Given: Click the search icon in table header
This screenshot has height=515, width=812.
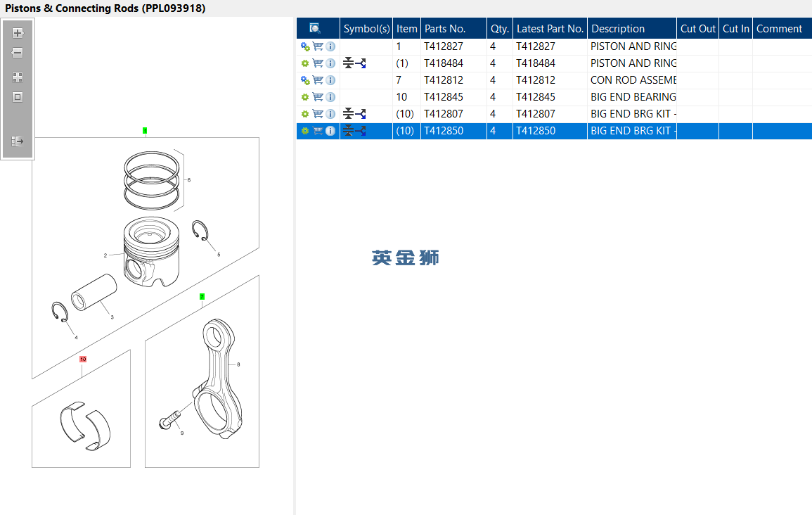Looking at the screenshot, I should pyautogui.click(x=314, y=29).
